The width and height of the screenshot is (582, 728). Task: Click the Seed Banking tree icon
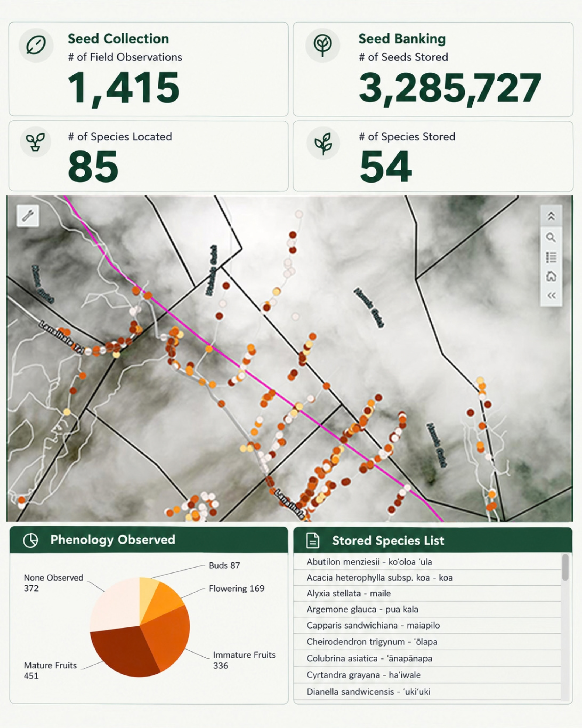[x=323, y=45]
